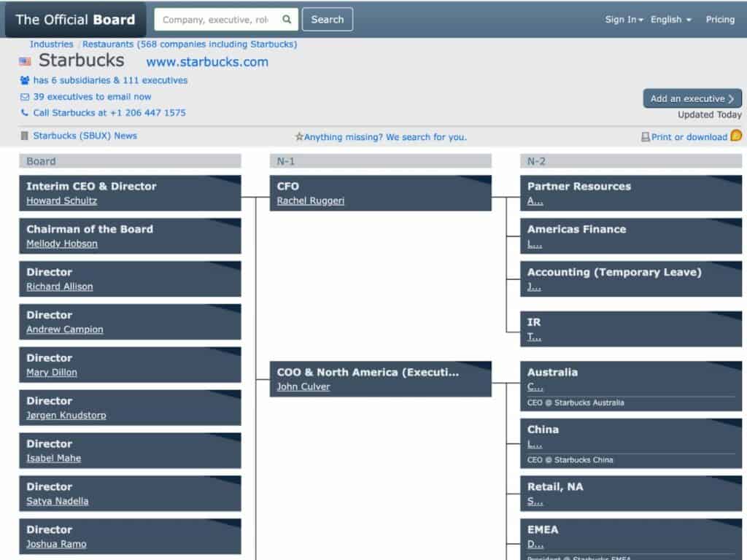Viewport: 747px width, 560px height.
Task: Click the star icon near Anything missing
Action: point(300,137)
